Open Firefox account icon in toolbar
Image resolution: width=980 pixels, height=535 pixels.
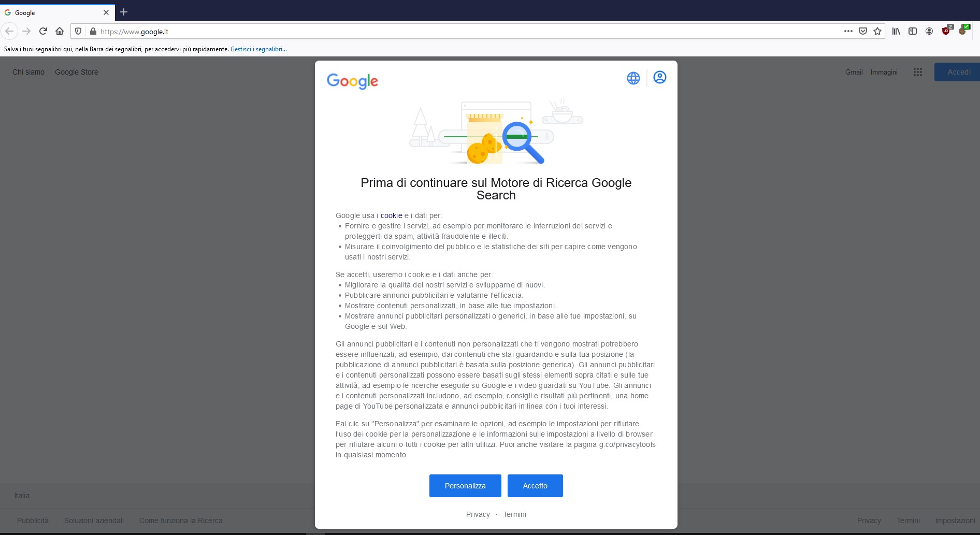[929, 31]
